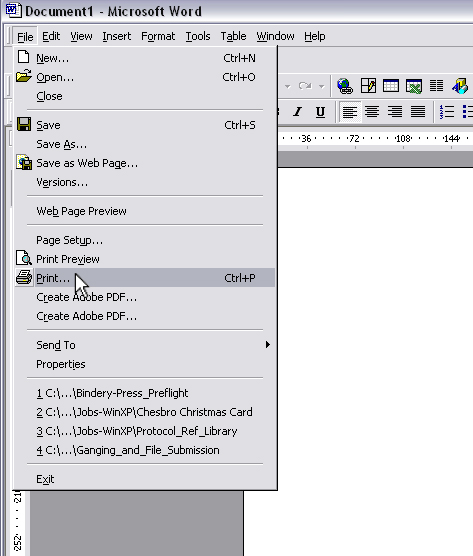This screenshot has width=473, height=556.
Task: Center align the text
Action: point(372,112)
